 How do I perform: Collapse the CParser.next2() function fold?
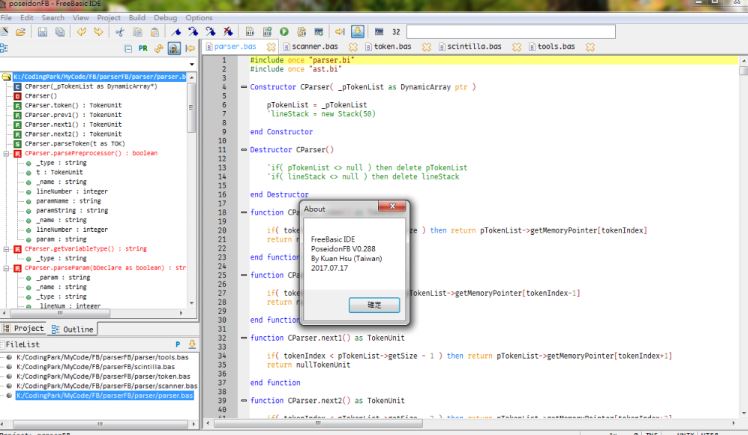coord(244,401)
